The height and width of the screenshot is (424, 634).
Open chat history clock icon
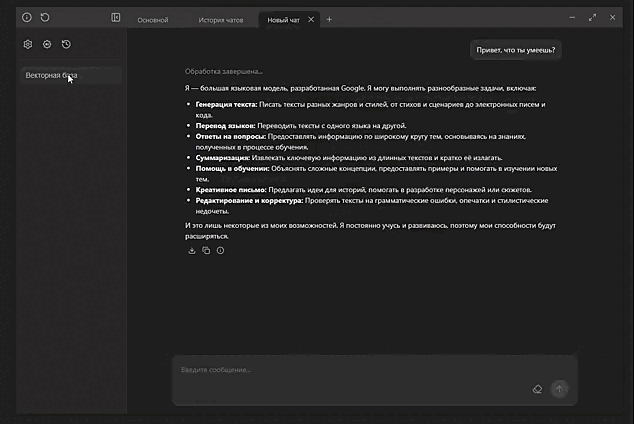[x=66, y=44]
